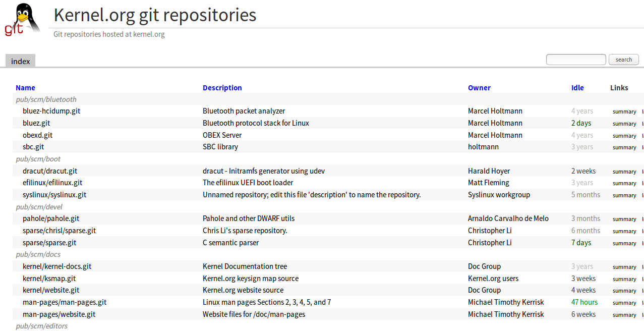Screen dimensions: 644x331
Task: Click summary link for man-pages/website.git
Action: [x=624, y=315]
